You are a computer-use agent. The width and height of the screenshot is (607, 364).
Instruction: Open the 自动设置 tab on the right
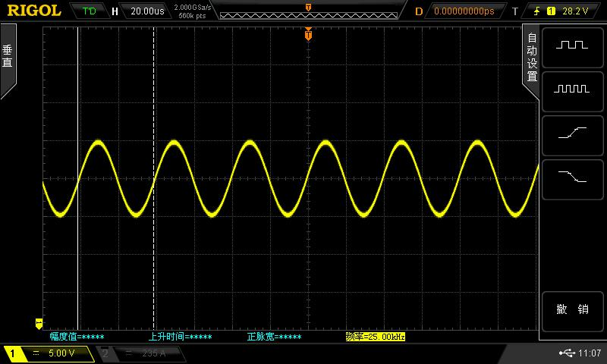coord(531,58)
